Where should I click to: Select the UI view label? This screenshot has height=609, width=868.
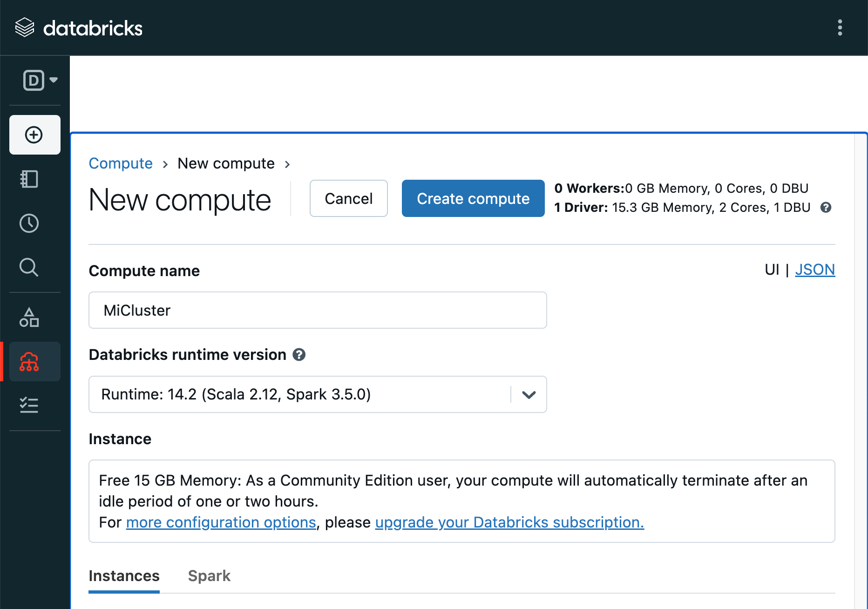(772, 270)
